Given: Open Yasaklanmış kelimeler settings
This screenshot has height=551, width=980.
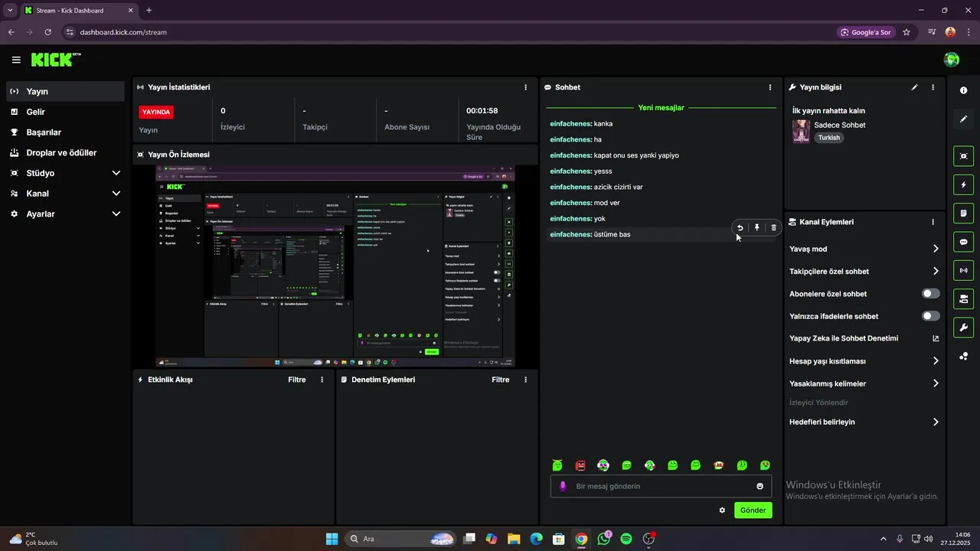Looking at the screenshot, I should pos(864,383).
